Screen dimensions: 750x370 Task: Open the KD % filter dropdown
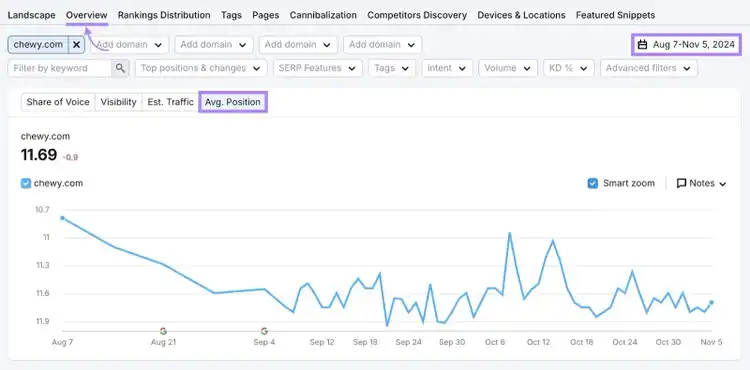(569, 68)
